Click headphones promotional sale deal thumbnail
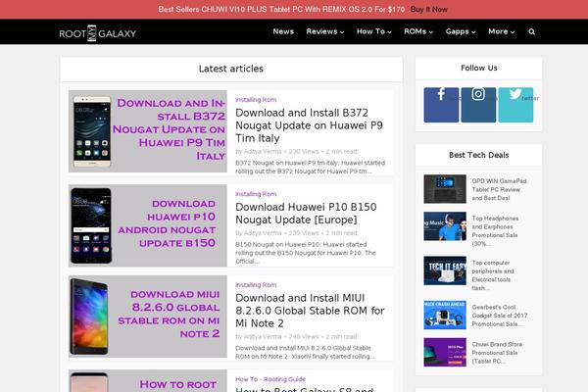This screenshot has height=392, width=588. tap(445, 226)
